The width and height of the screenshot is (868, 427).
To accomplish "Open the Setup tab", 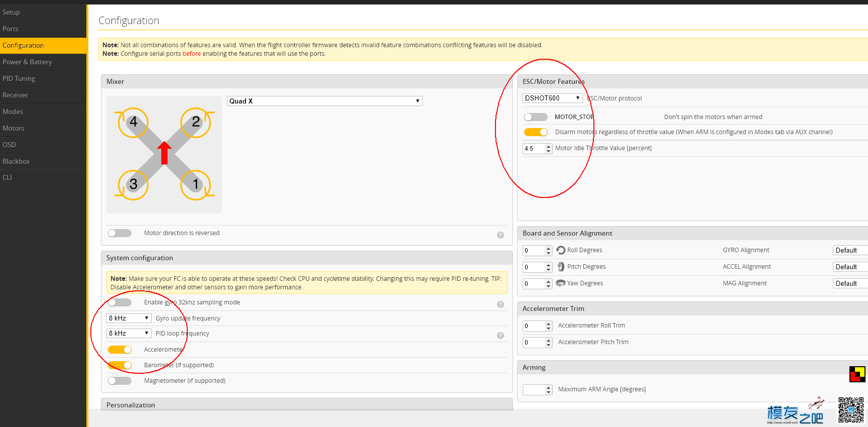I will tap(43, 12).
